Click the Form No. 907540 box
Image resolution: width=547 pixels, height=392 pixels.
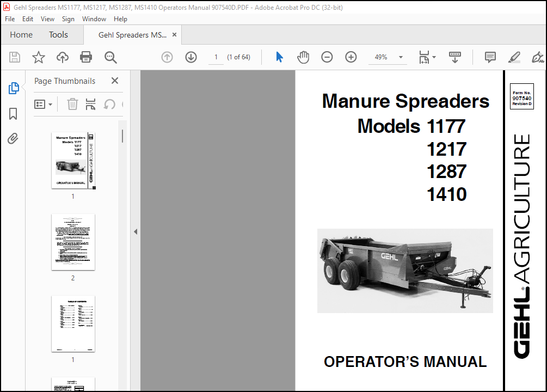521,96
